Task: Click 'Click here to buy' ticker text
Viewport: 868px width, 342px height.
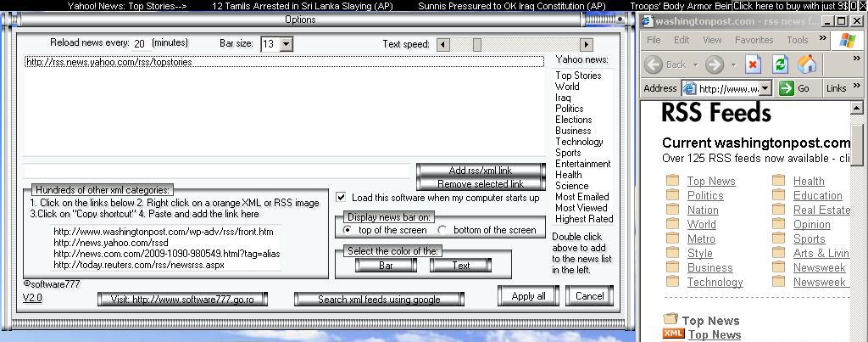Action: point(791,6)
